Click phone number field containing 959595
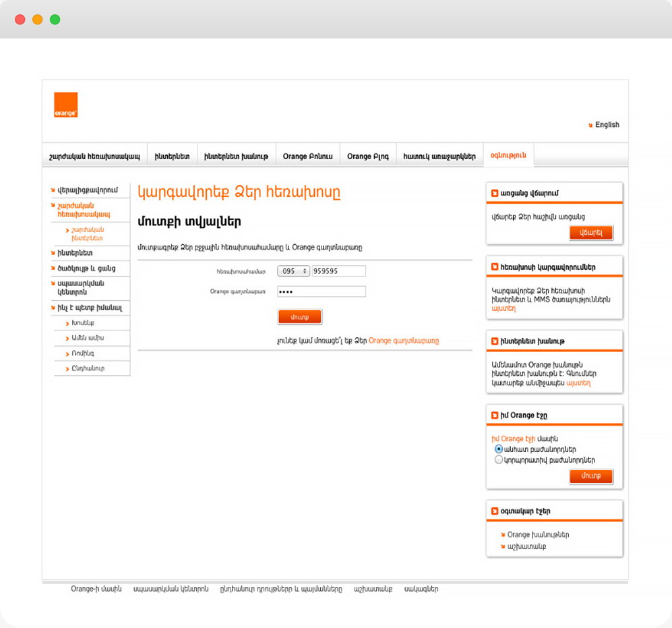Viewport: 672px width, 628px height. pos(338,271)
